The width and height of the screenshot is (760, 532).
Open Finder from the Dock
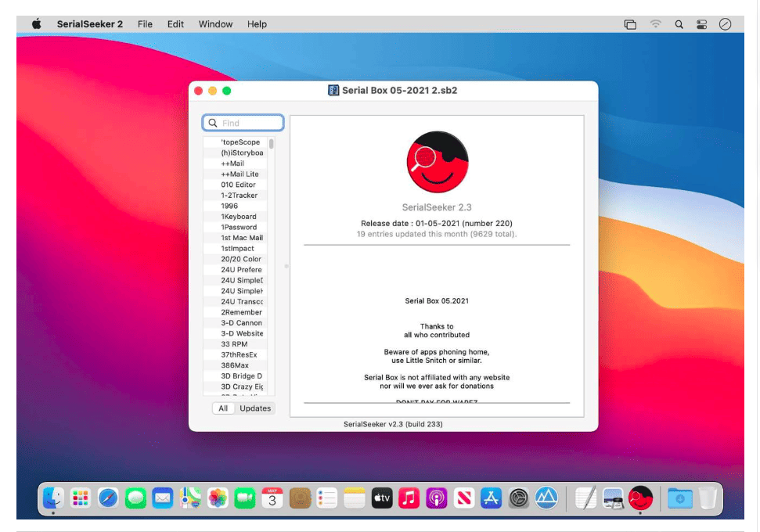point(52,498)
